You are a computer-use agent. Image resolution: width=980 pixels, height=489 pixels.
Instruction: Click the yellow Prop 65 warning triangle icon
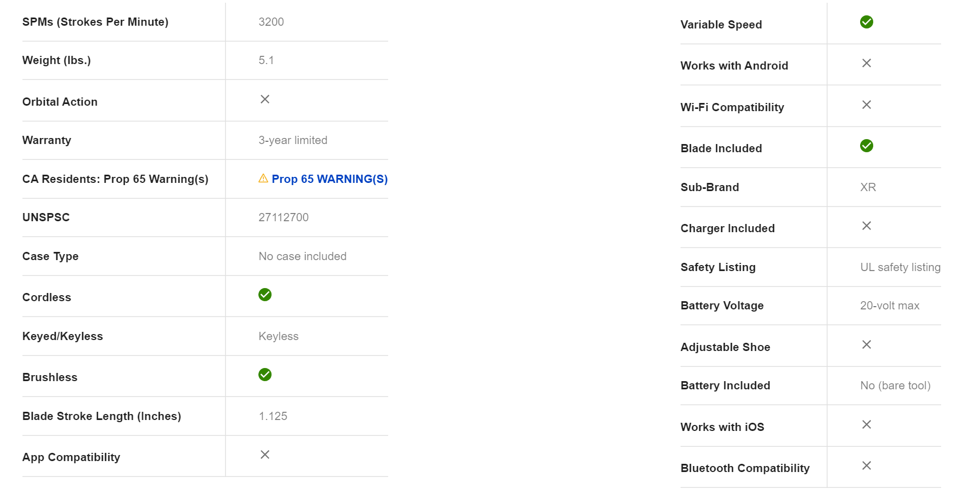tap(263, 179)
